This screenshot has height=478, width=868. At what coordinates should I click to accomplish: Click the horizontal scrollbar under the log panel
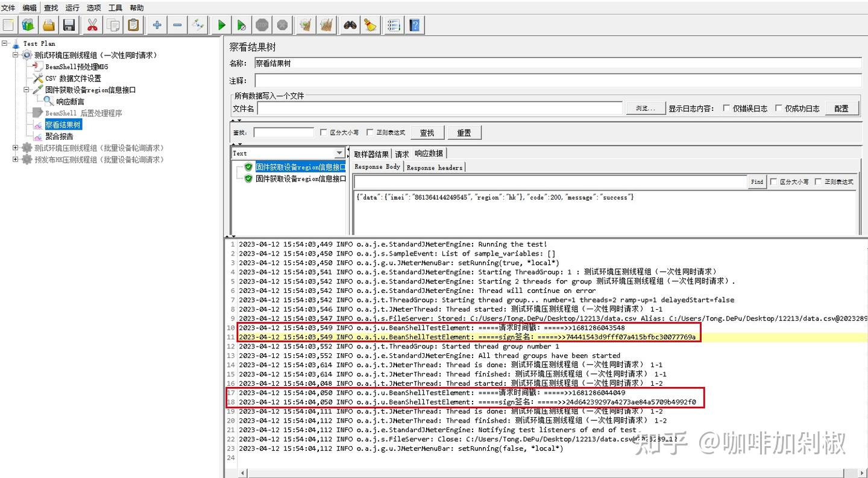[546, 473]
